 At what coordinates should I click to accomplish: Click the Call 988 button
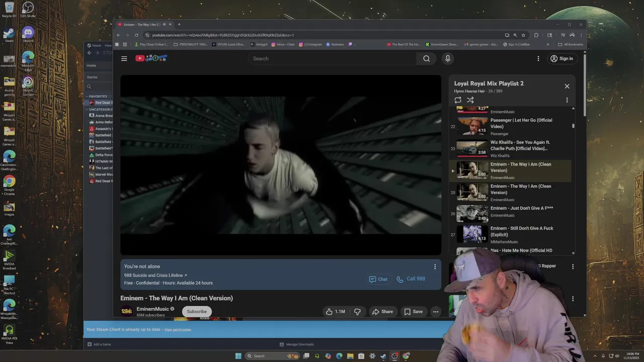click(x=411, y=279)
